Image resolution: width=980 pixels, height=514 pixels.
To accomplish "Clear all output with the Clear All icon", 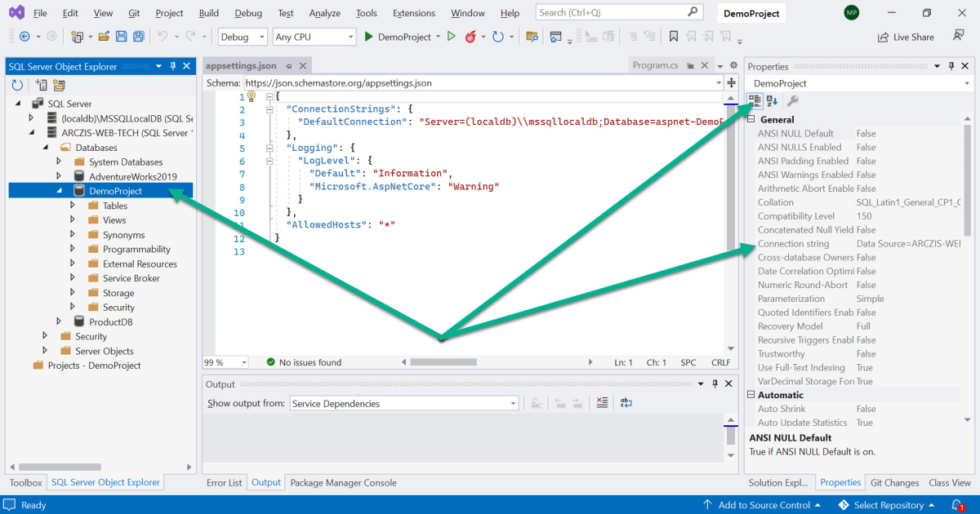I will point(602,402).
